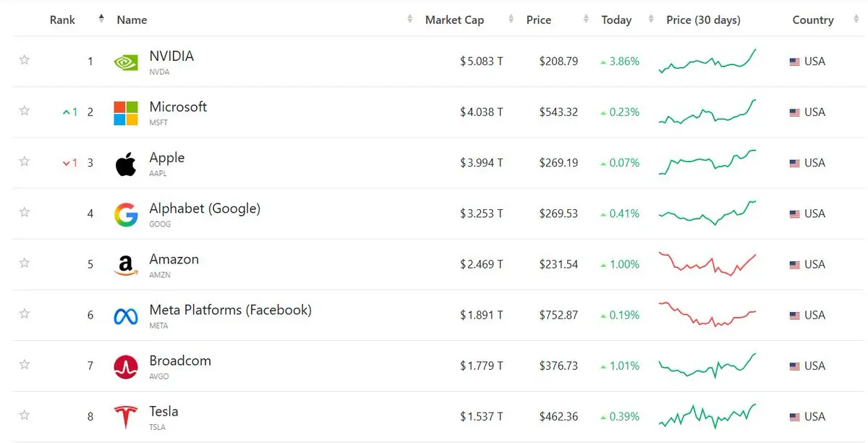The width and height of the screenshot is (868, 443).
Task: Toggle the favorite star for Apple
Action: pyautogui.click(x=25, y=161)
